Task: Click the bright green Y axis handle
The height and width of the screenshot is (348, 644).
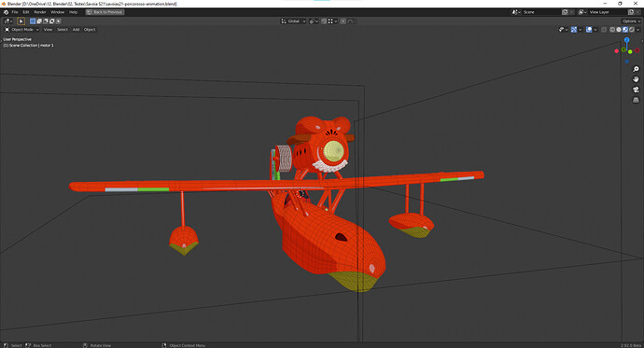Action: 630,51
